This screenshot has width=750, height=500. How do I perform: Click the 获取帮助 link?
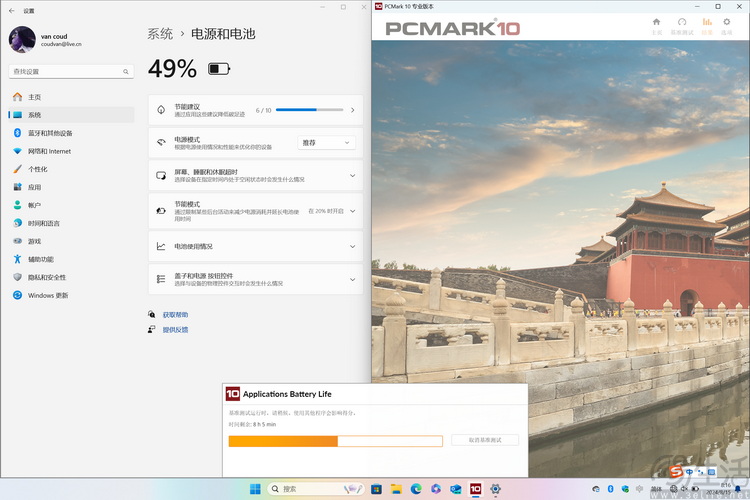point(175,315)
